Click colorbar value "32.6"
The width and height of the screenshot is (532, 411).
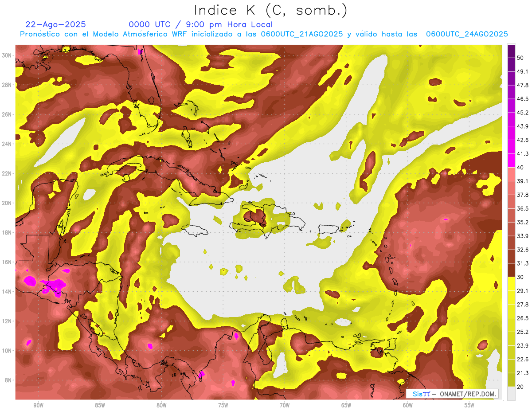coord(523,250)
